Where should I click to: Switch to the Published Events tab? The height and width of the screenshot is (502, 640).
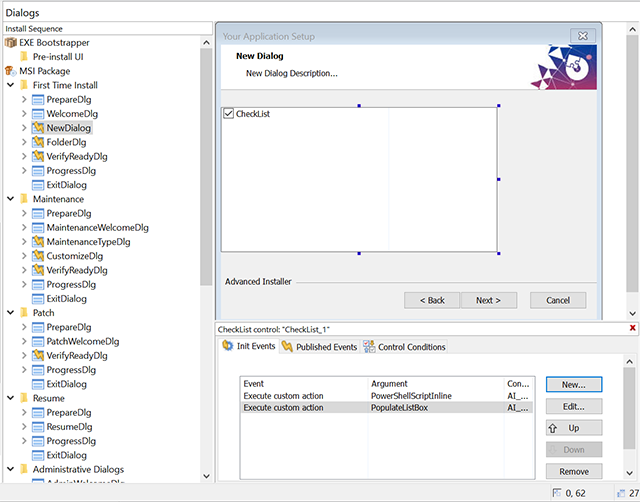(319, 347)
